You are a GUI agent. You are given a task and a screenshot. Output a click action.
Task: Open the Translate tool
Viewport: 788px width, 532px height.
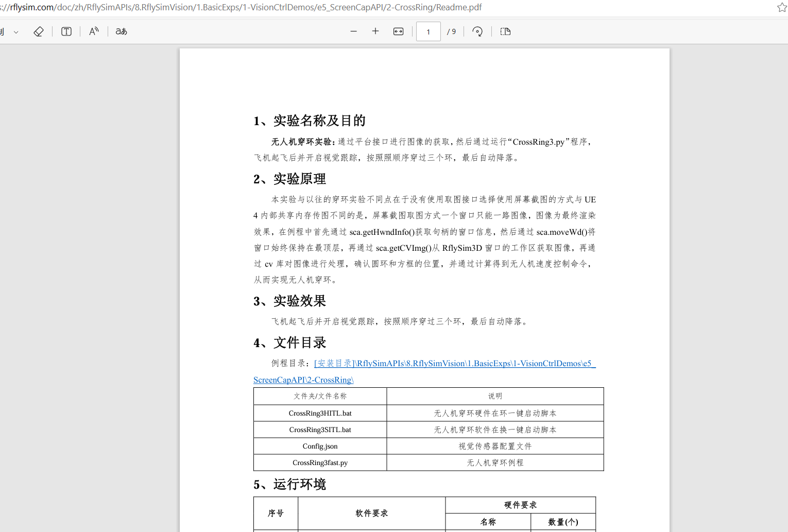122,31
